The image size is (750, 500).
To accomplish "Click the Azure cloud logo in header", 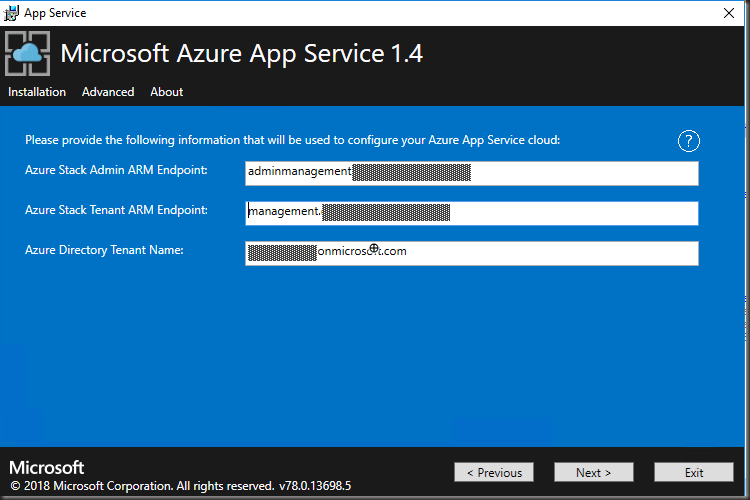I will coord(28,54).
